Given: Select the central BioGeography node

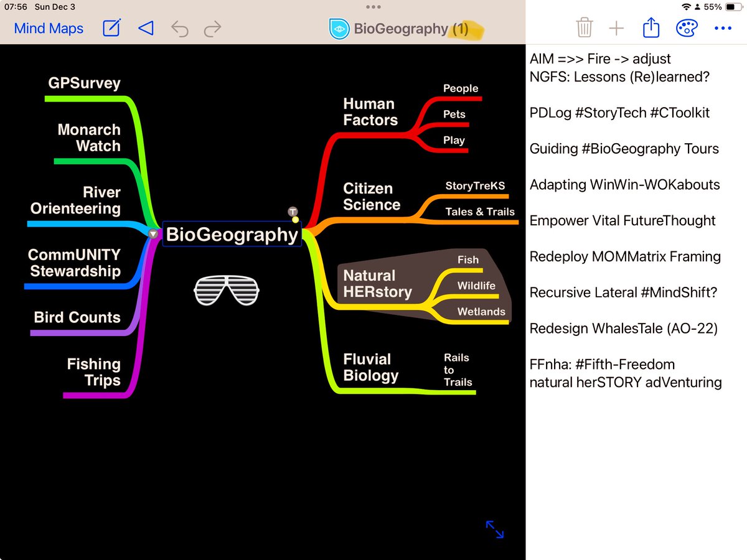Looking at the screenshot, I should 232,234.
